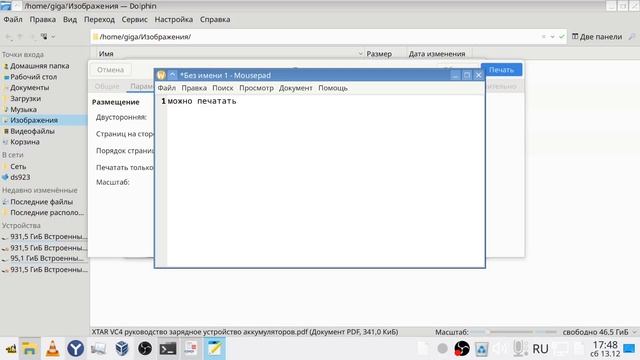
Task: Select Загрузки in places panel
Action: pos(25,98)
